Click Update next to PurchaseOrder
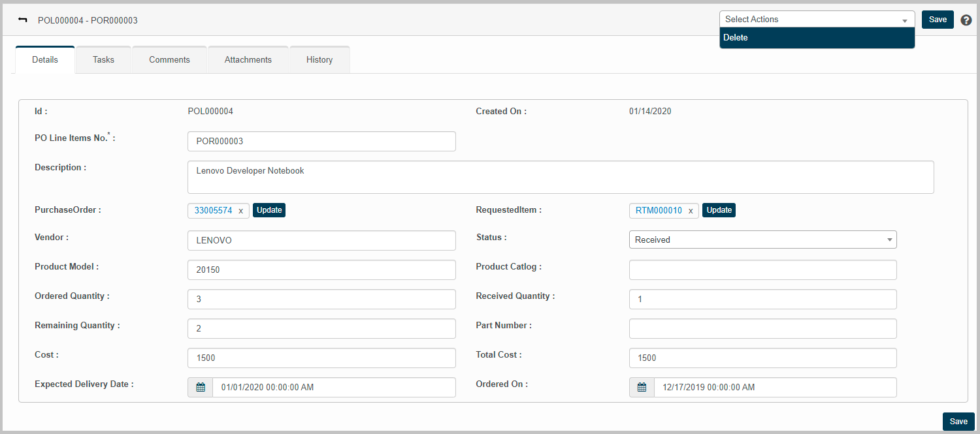This screenshot has height=434, width=980. [269, 210]
